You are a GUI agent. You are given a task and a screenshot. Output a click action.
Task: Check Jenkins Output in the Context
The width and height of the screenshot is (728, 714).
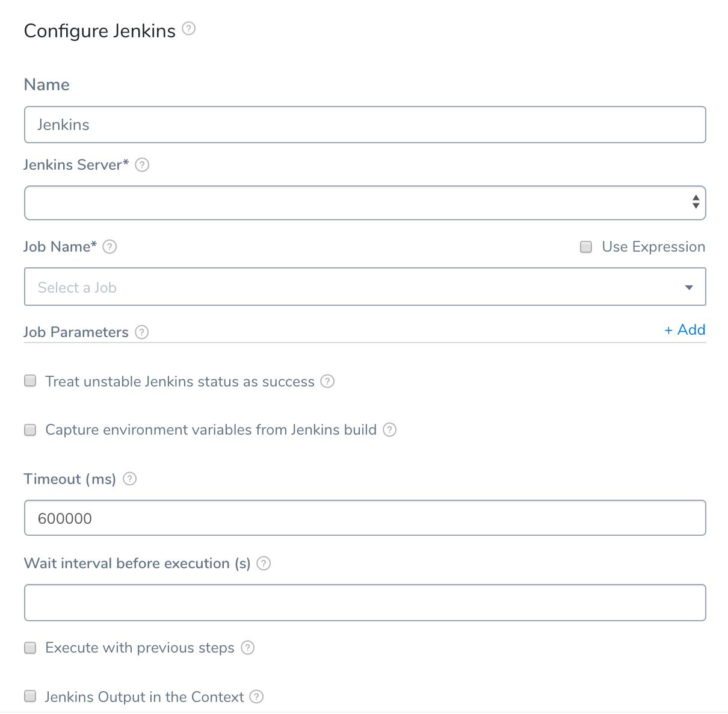pos(30,697)
